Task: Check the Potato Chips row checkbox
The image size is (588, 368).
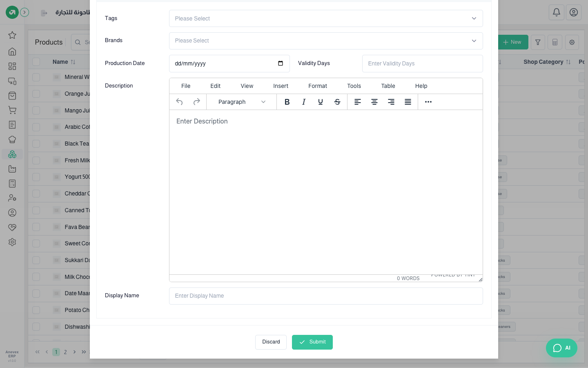Action: pos(36,310)
